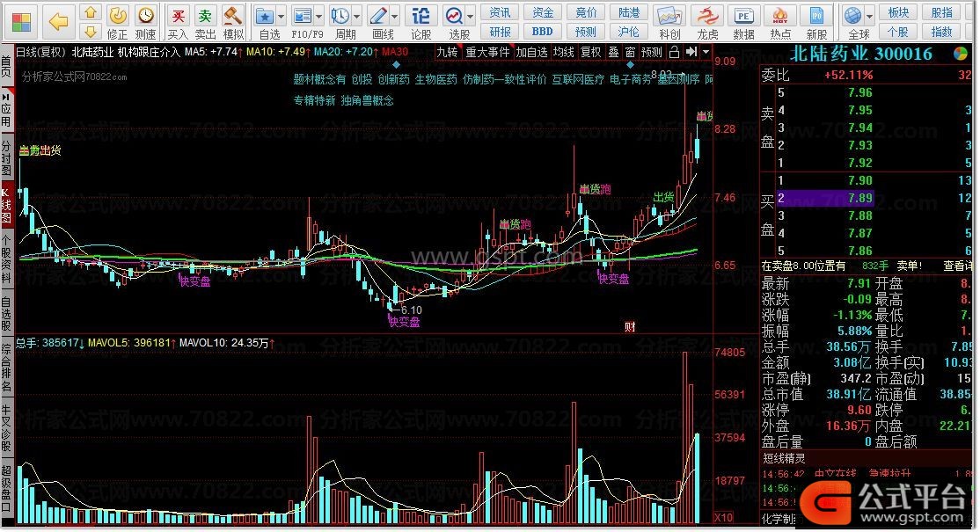
Task: Open the 科创 chart picture icon
Action: pos(669,16)
